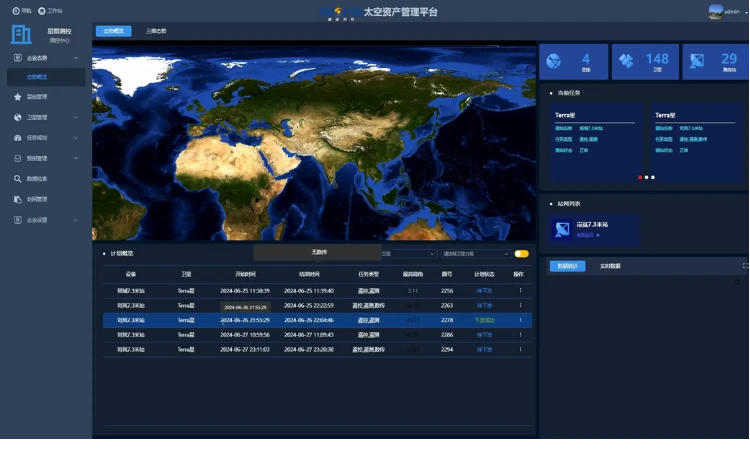
Task: Click the magnifier 数据检索 sidebar icon
Action: point(18,179)
